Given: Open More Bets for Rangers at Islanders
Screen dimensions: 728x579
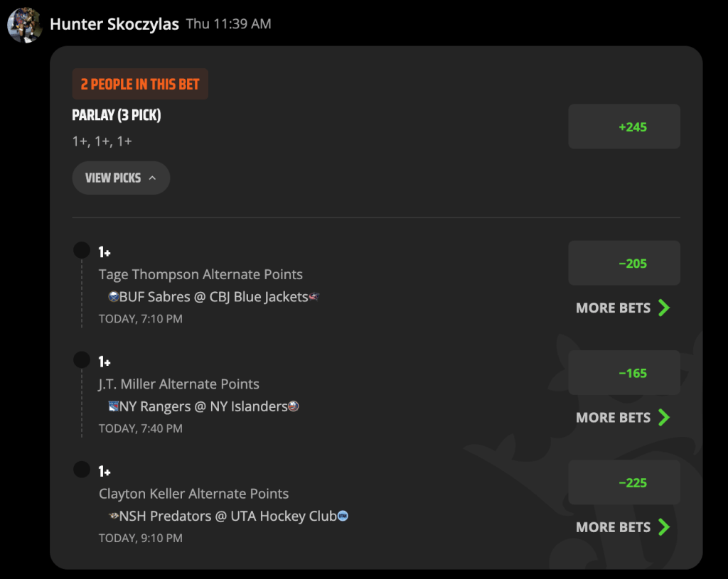Looking at the screenshot, I should click(623, 418).
